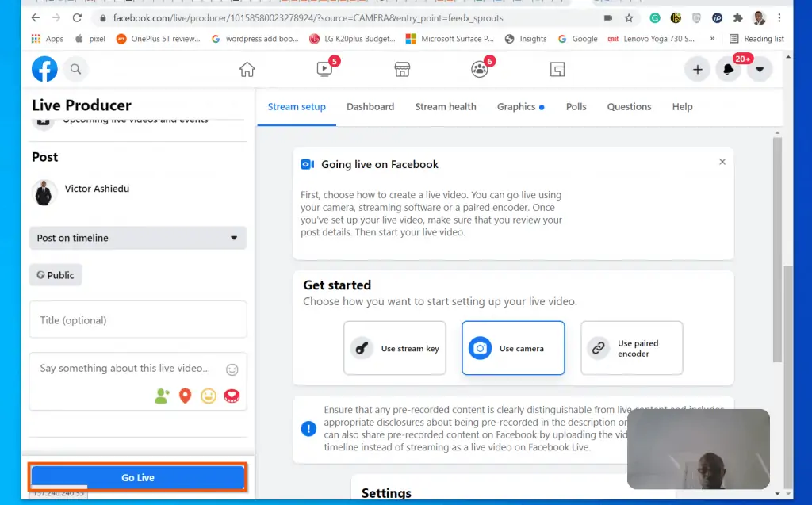812x505 pixels.
Task: Open the Apps bookmarks shortcut
Action: coord(47,39)
